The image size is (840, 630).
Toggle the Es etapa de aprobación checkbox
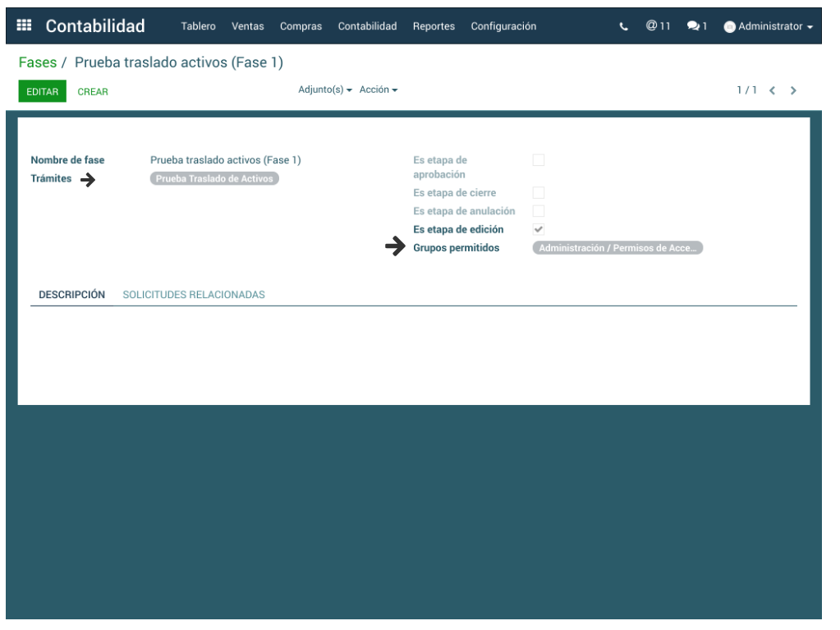pyautogui.click(x=539, y=160)
